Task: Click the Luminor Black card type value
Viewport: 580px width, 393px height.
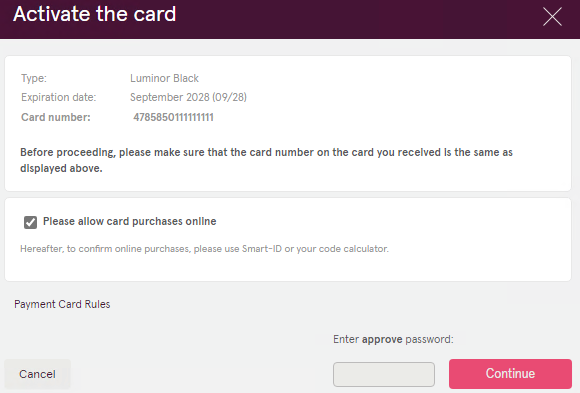Action: [164, 78]
